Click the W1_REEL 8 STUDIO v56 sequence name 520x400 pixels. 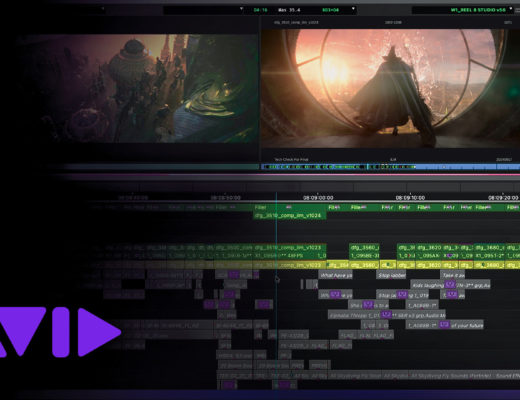point(478,10)
